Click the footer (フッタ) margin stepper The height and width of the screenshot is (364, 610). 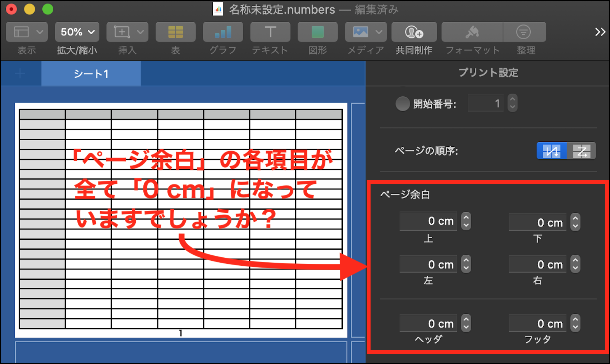click(x=575, y=323)
